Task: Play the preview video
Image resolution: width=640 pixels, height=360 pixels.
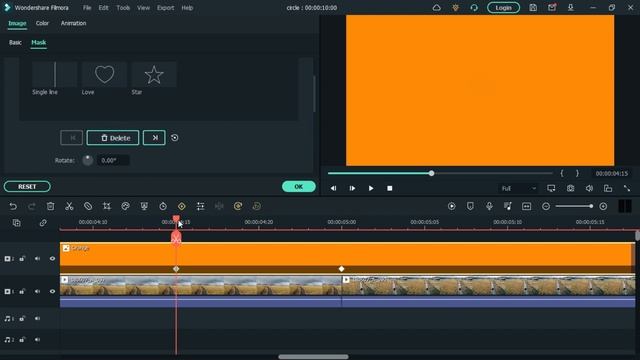Action: 371,188
